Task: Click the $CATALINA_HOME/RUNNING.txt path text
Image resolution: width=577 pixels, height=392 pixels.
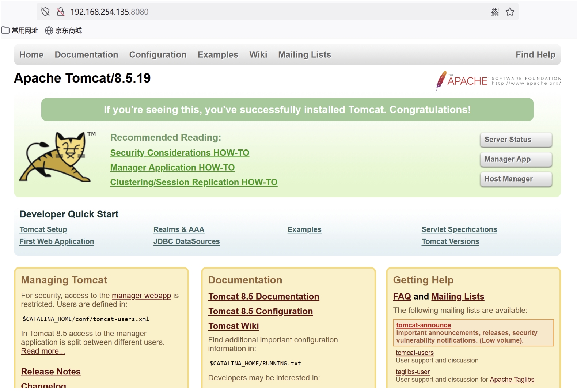Action: (255, 363)
